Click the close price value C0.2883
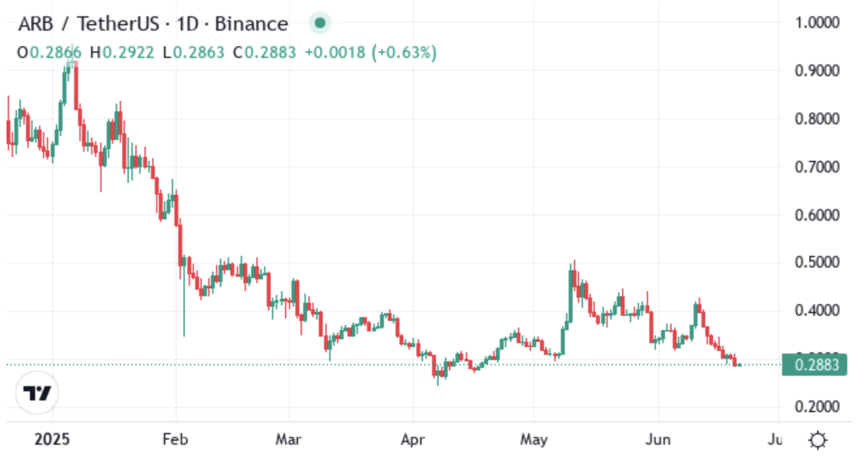The height and width of the screenshot is (461, 868). 264,53
